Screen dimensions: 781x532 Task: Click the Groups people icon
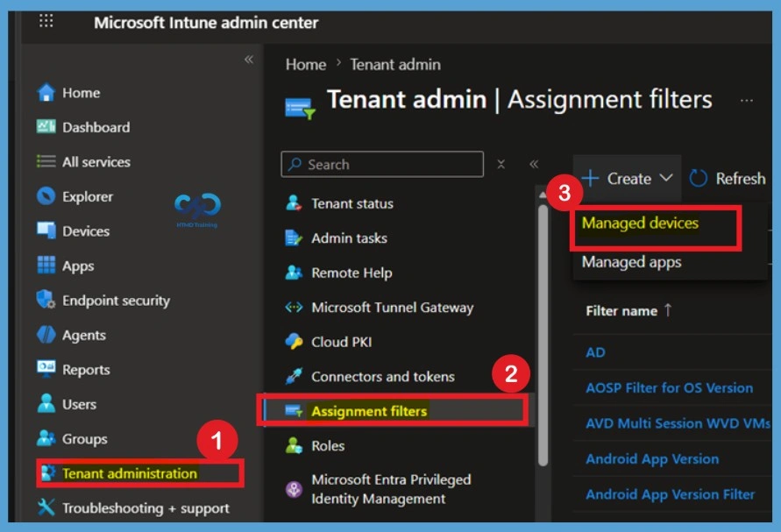[x=46, y=438]
